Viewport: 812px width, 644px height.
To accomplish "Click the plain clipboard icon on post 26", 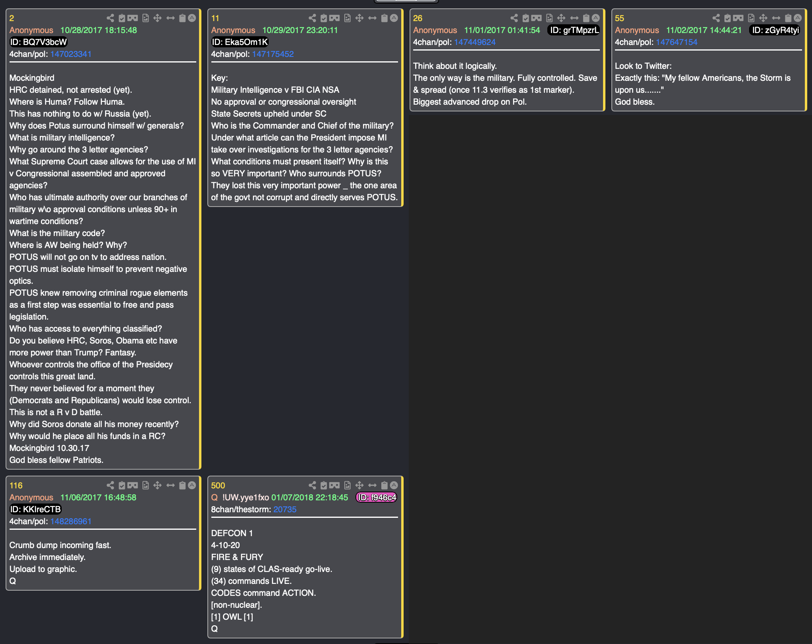I will coord(586,18).
